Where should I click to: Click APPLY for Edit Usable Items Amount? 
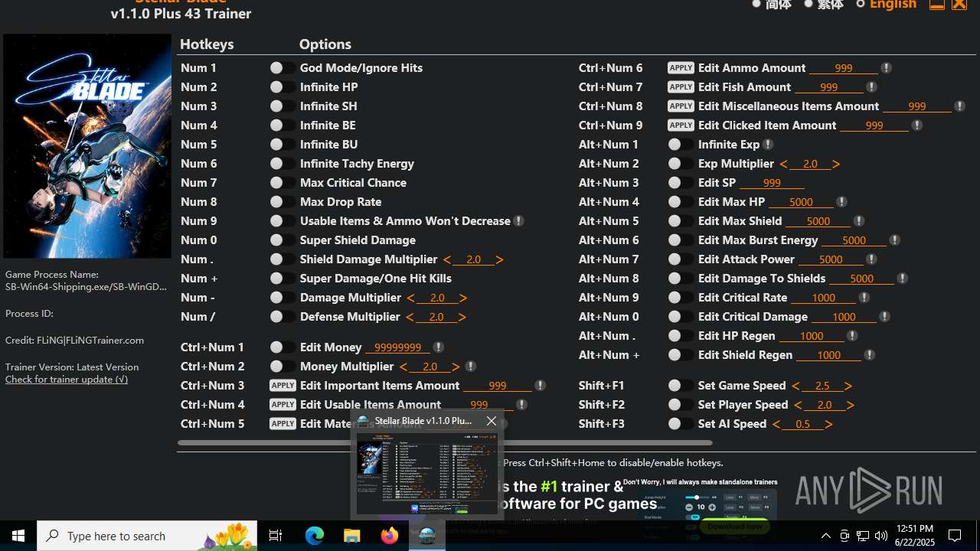(283, 405)
